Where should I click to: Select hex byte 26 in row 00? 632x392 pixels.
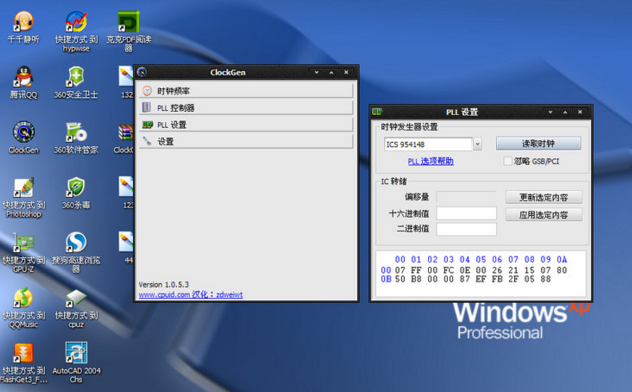point(497,270)
